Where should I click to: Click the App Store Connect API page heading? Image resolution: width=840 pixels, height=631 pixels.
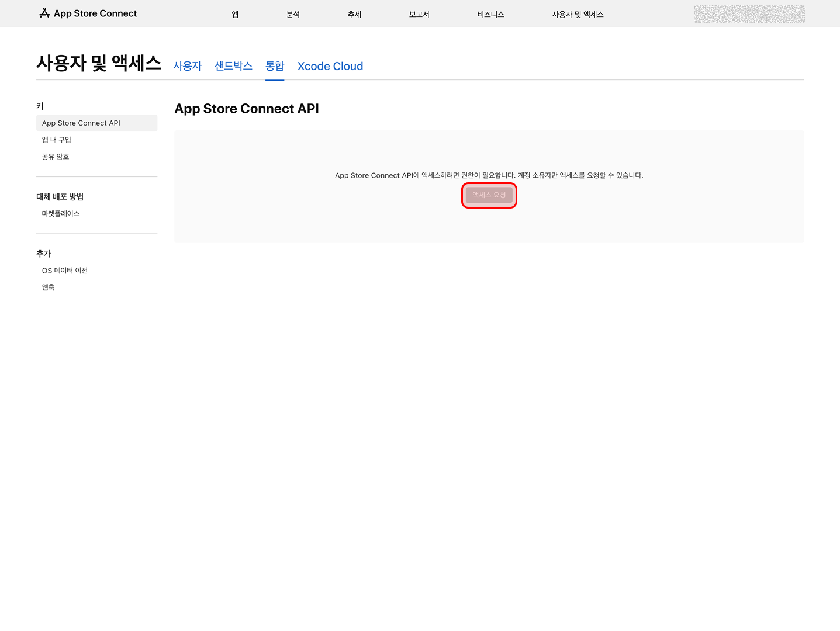[247, 109]
